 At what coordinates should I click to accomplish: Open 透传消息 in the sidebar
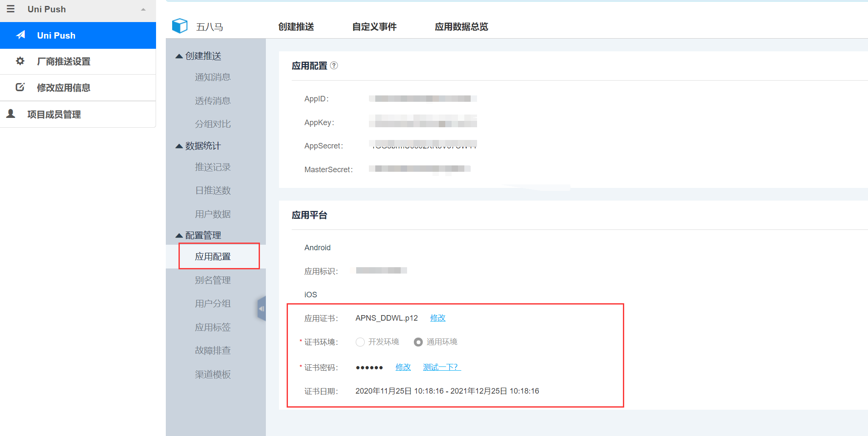(x=213, y=101)
